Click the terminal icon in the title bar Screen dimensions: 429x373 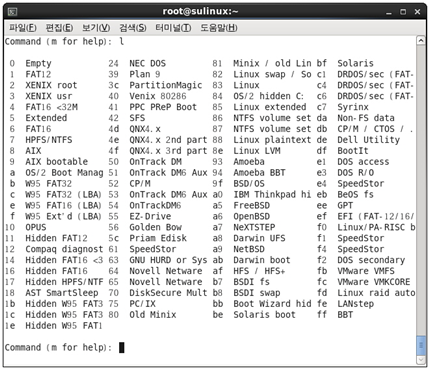pos(13,12)
